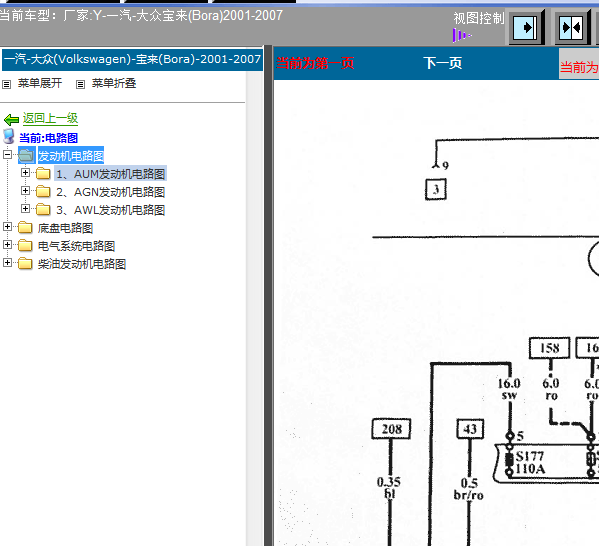Screen dimensions: 599x546
Task: Click the S177 110A fuse label
Action: point(530,462)
